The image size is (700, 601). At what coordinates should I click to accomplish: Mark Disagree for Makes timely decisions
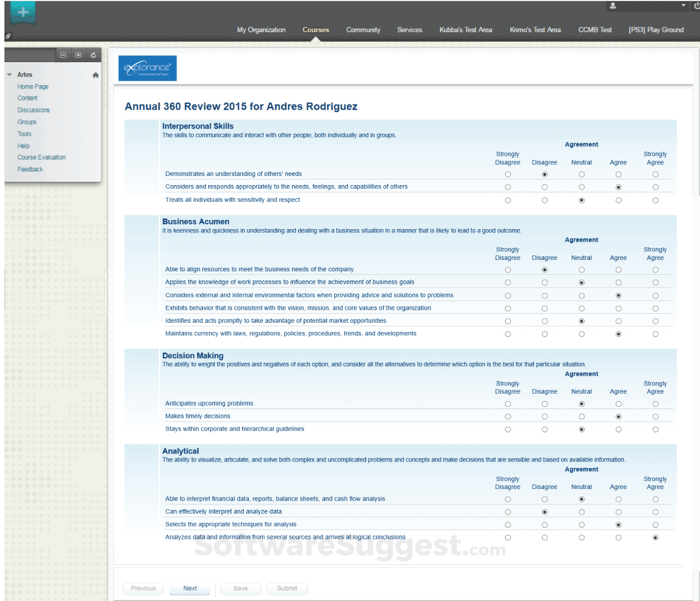pos(544,416)
